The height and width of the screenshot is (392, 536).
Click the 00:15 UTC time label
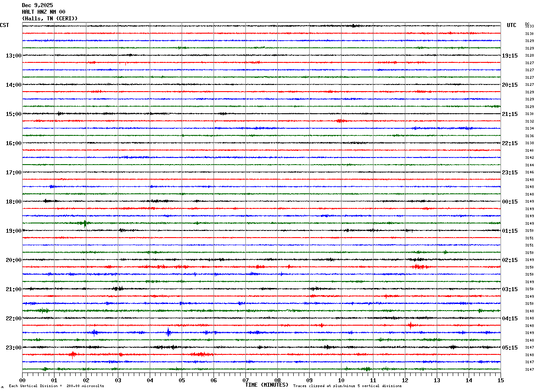click(510, 202)
